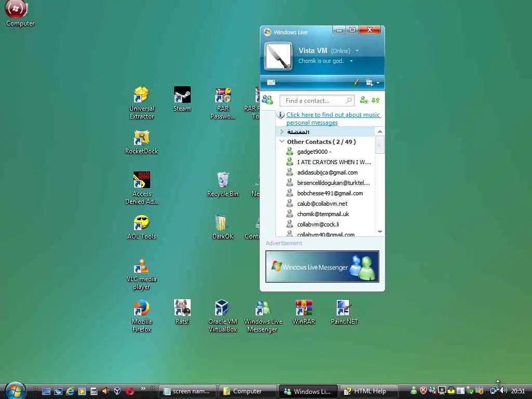Screen dimensions: 532x399
Task: Select the RocketDock desktop icon
Action: (x=141, y=142)
